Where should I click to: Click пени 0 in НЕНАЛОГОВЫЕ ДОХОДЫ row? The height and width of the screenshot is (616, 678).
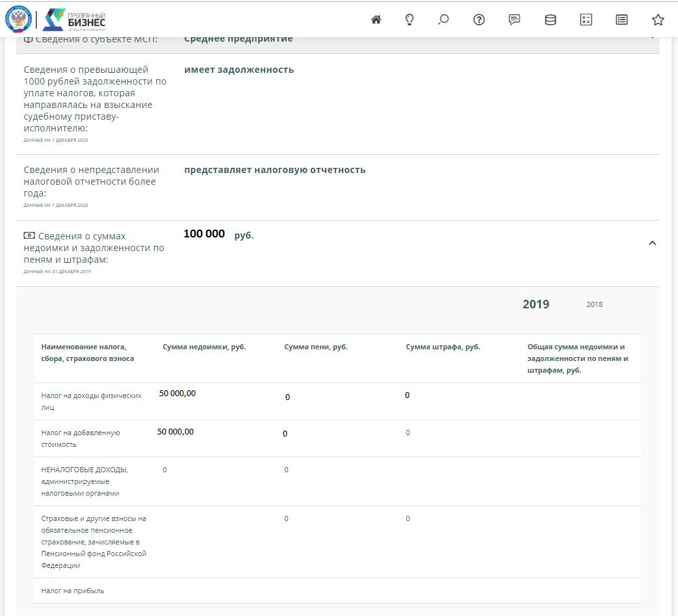click(x=286, y=470)
